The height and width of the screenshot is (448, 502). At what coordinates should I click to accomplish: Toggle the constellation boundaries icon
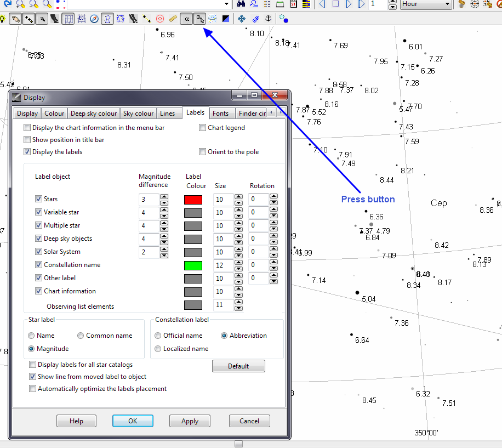click(x=121, y=19)
